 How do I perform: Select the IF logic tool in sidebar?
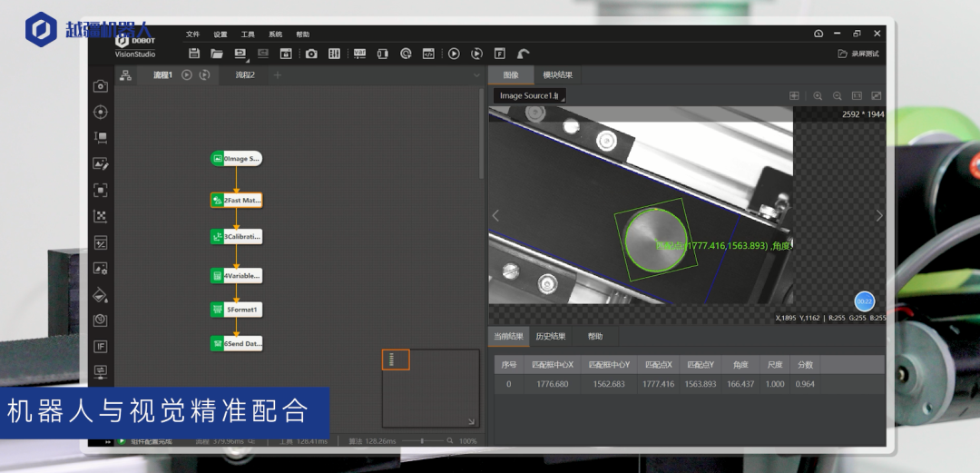pos(101,346)
